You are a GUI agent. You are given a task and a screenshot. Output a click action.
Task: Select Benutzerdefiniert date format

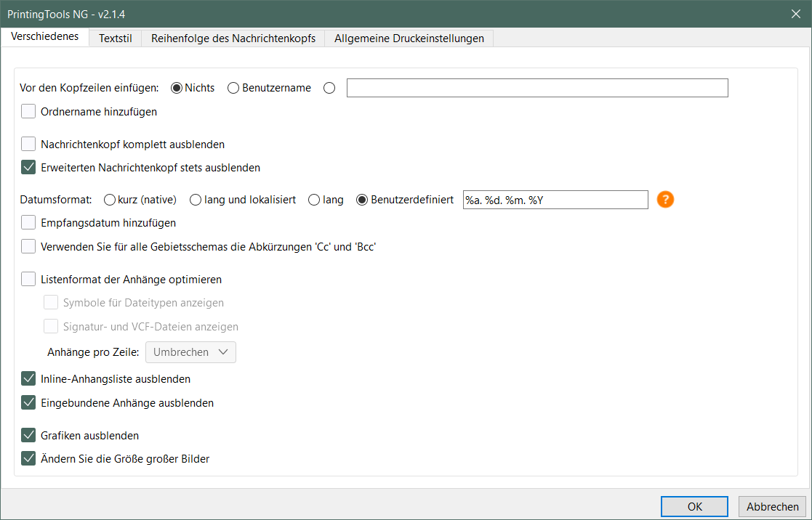tap(362, 200)
